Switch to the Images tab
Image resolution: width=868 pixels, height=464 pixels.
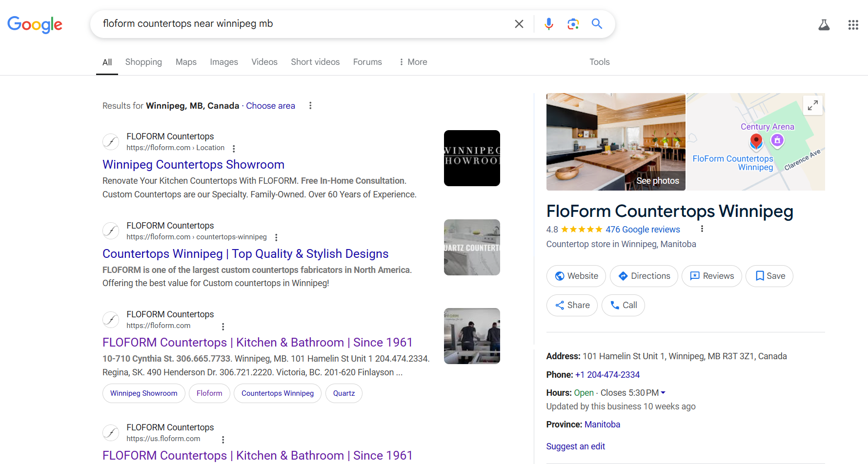223,62
